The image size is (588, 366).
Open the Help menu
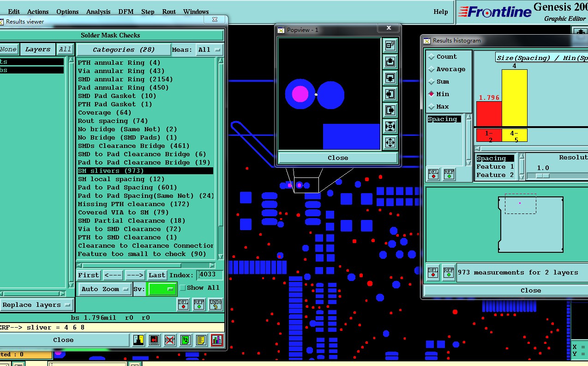click(441, 12)
